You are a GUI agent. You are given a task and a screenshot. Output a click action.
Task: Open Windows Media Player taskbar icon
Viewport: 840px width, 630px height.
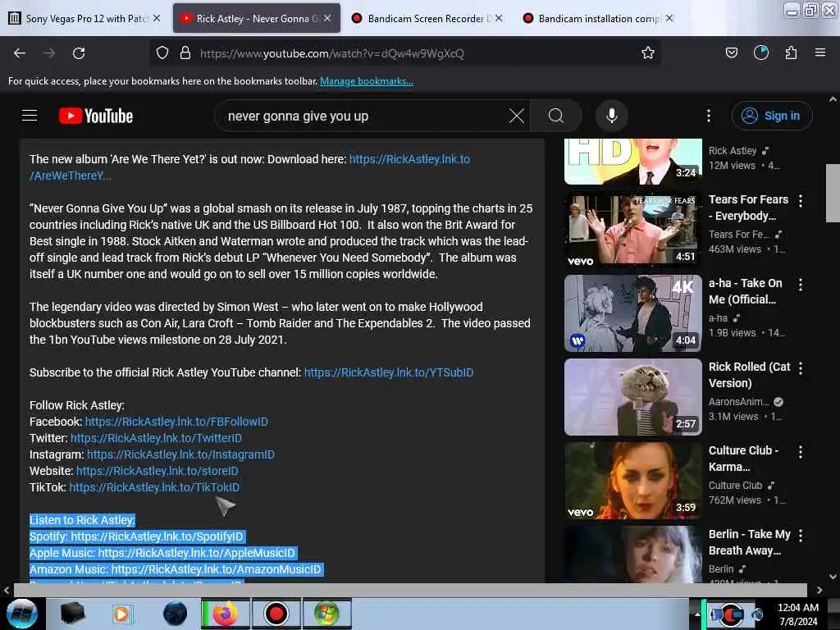[122, 614]
